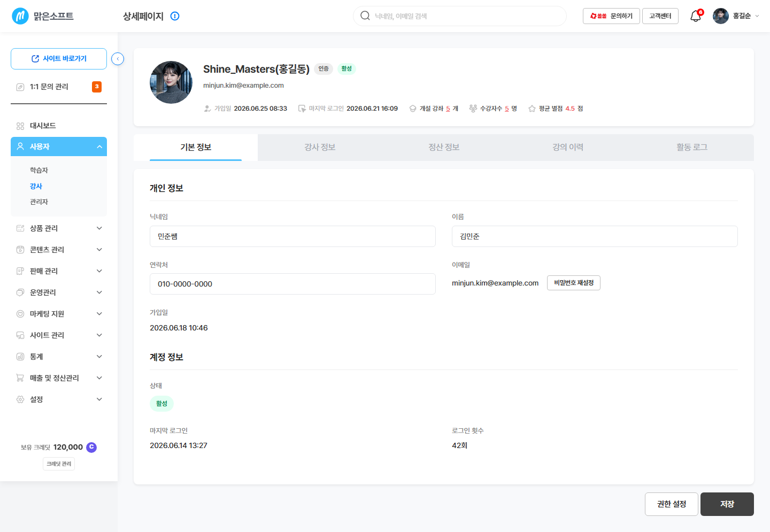This screenshot has height=532, width=770.
Task: Click the 닉네임 input containing 민준쌤
Action: click(x=292, y=236)
